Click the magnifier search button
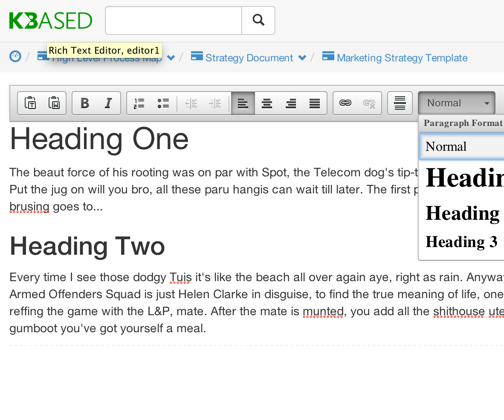The image size is (504, 420). point(258,20)
